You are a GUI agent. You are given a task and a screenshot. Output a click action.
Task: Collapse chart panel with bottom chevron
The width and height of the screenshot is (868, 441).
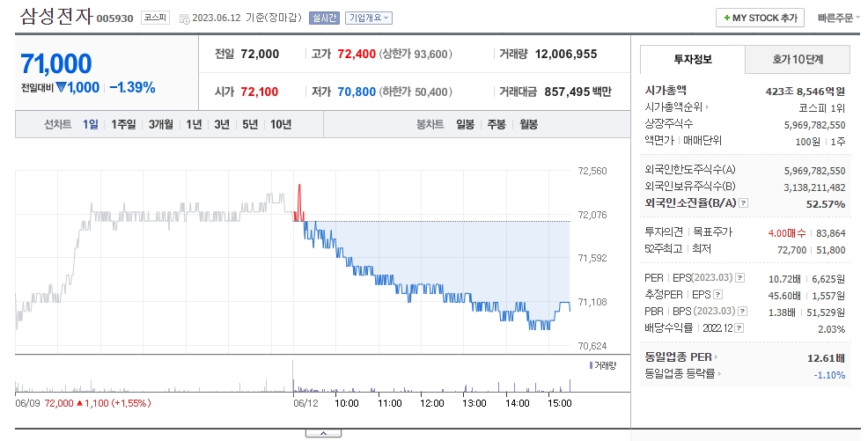[x=323, y=433]
